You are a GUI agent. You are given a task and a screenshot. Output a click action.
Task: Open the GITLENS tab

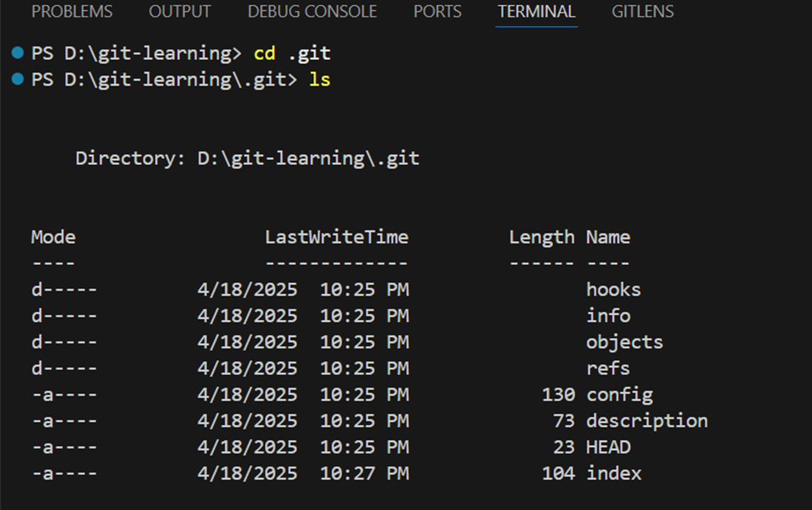click(643, 12)
